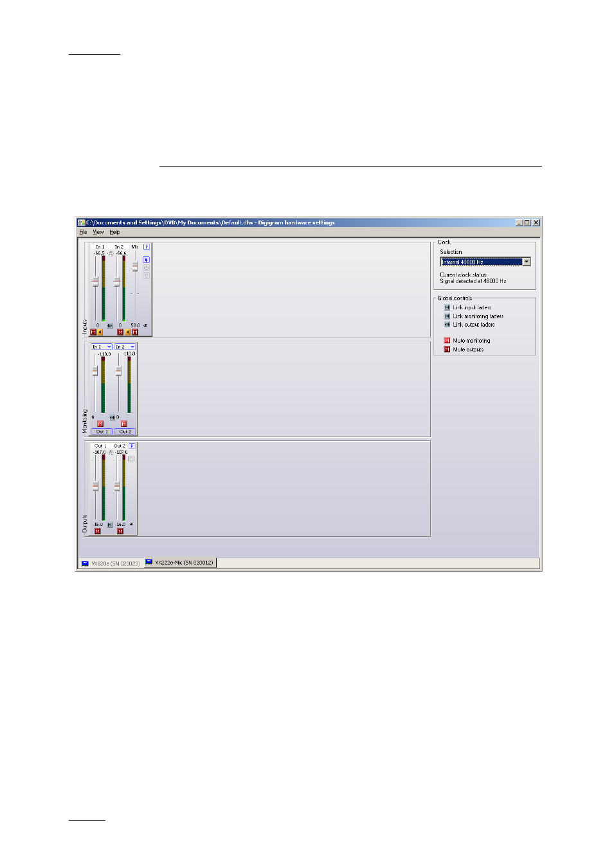
Task: Click second monitoring fader handle under In 2
Action: click(x=118, y=371)
